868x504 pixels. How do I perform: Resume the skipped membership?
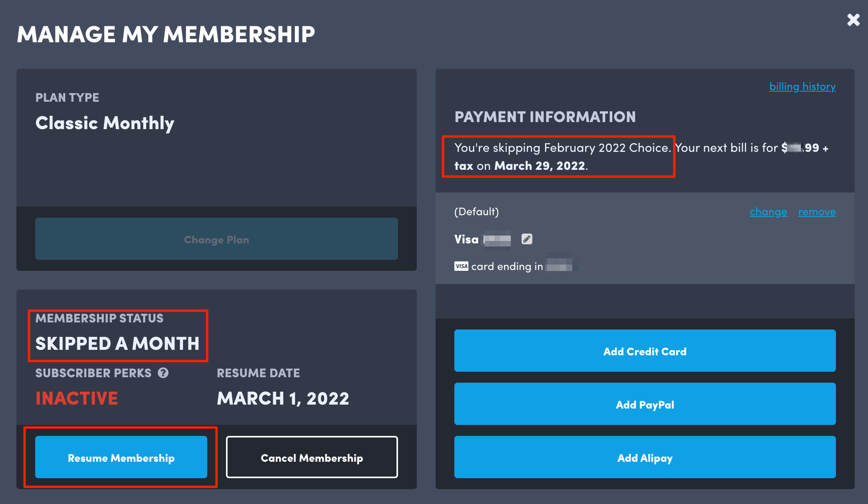coord(121,457)
